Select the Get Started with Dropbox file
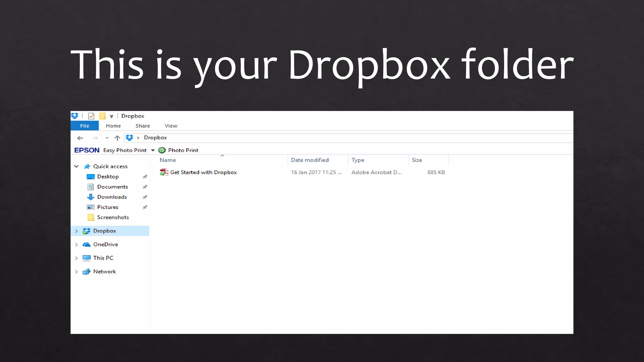 coord(203,172)
